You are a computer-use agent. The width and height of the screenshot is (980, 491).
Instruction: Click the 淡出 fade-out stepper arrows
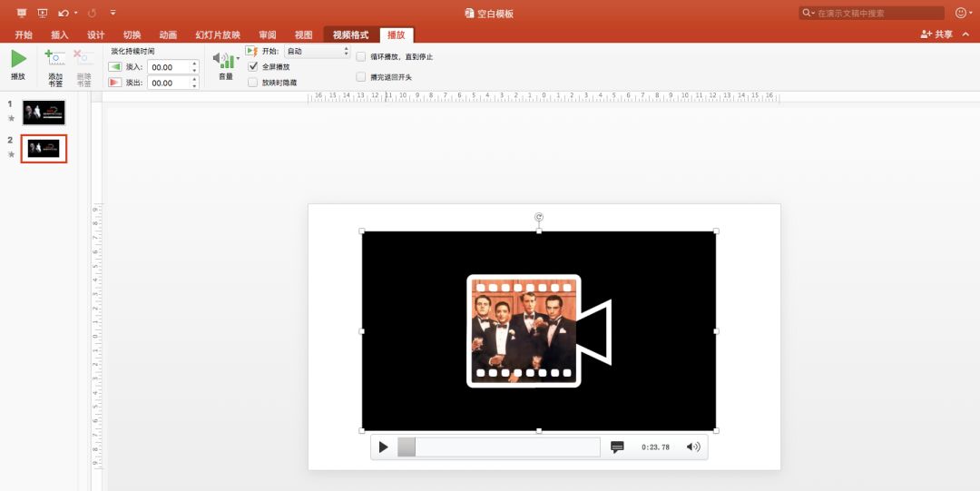195,83
